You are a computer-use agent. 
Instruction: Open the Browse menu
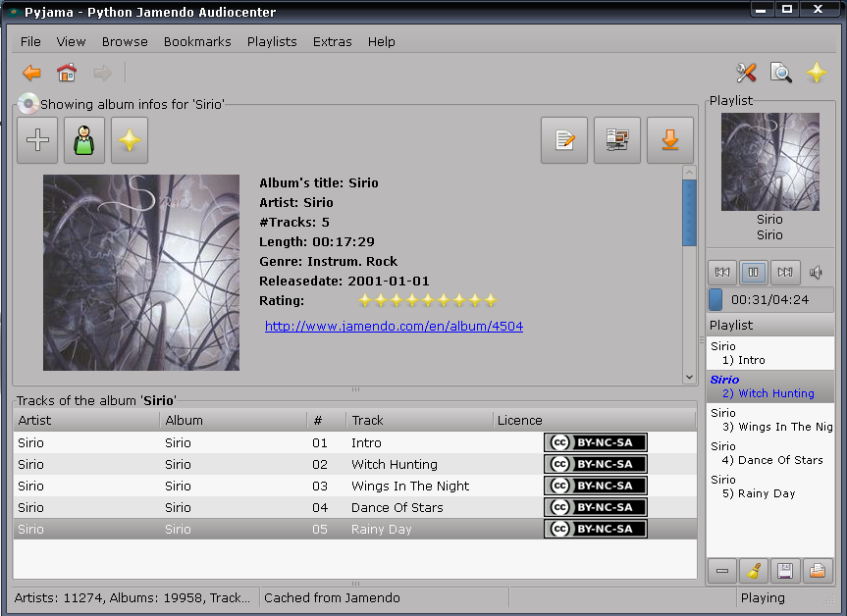tap(125, 41)
